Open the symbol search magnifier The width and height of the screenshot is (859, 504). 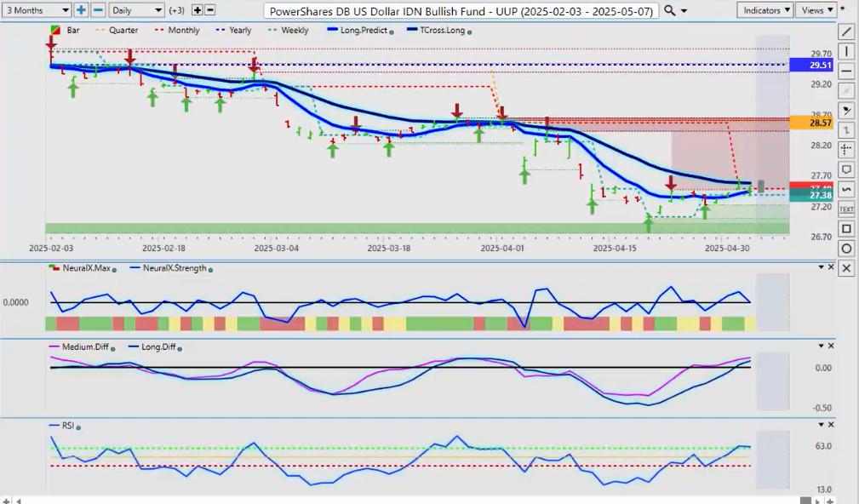[x=669, y=10]
